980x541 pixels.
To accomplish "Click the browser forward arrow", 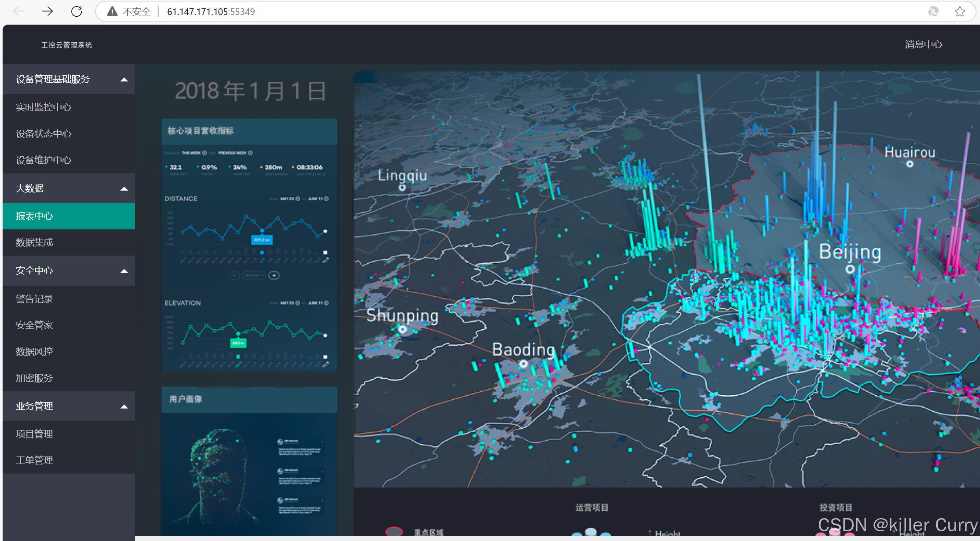I will tap(48, 11).
